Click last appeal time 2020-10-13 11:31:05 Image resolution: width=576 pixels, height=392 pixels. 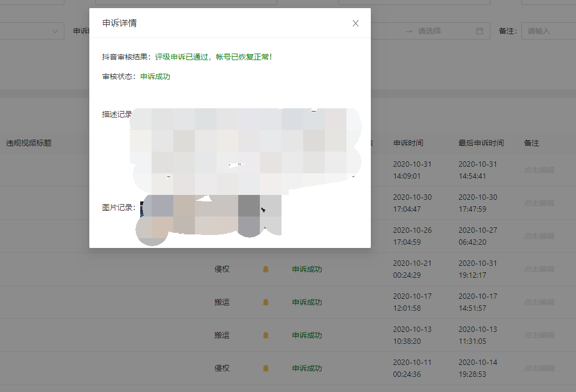click(477, 336)
